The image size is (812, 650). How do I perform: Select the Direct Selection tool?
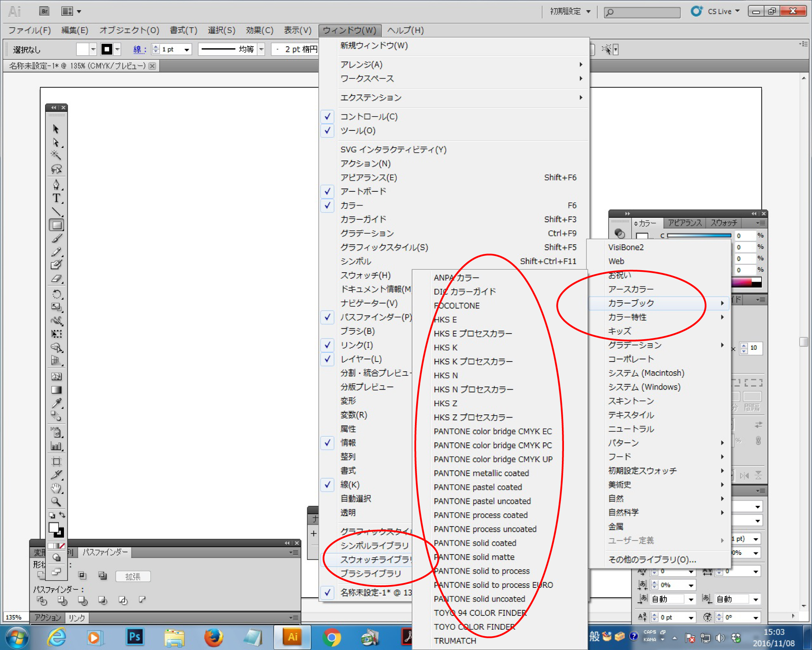click(x=56, y=143)
